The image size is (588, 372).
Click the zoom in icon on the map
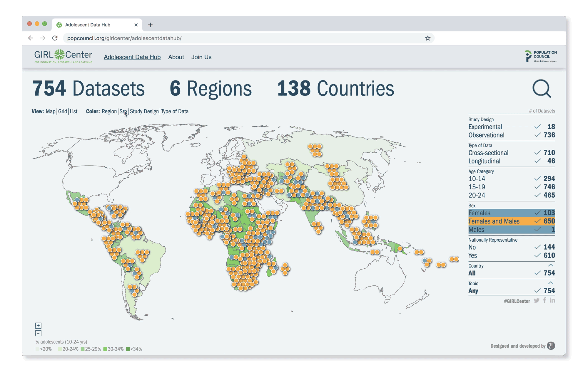(38, 325)
